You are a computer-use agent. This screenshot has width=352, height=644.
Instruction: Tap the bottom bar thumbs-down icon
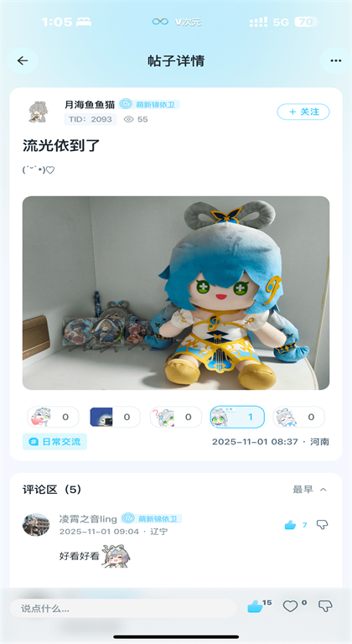(x=325, y=606)
